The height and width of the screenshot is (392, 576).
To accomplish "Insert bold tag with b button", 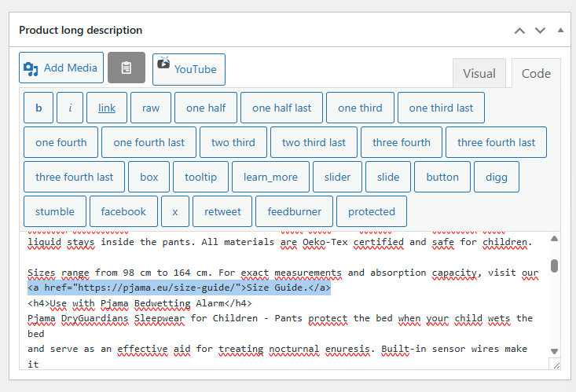I will click(39, 108).
